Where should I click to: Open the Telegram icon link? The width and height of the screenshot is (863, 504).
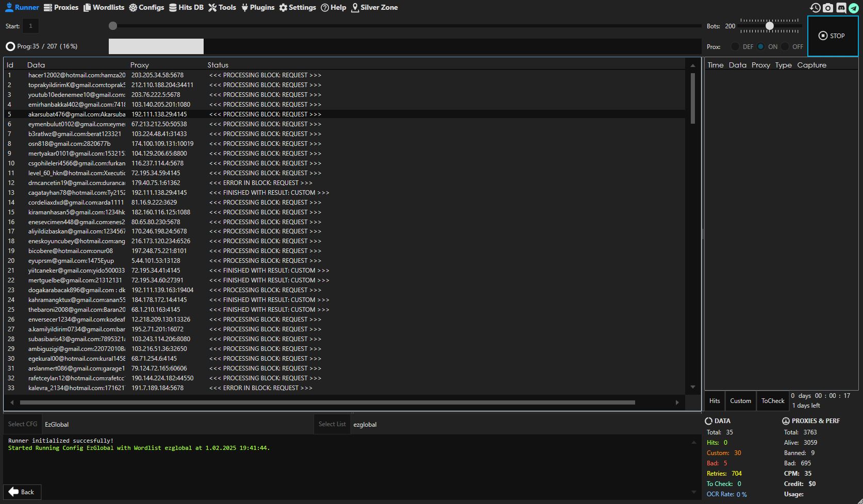point(854,8)
